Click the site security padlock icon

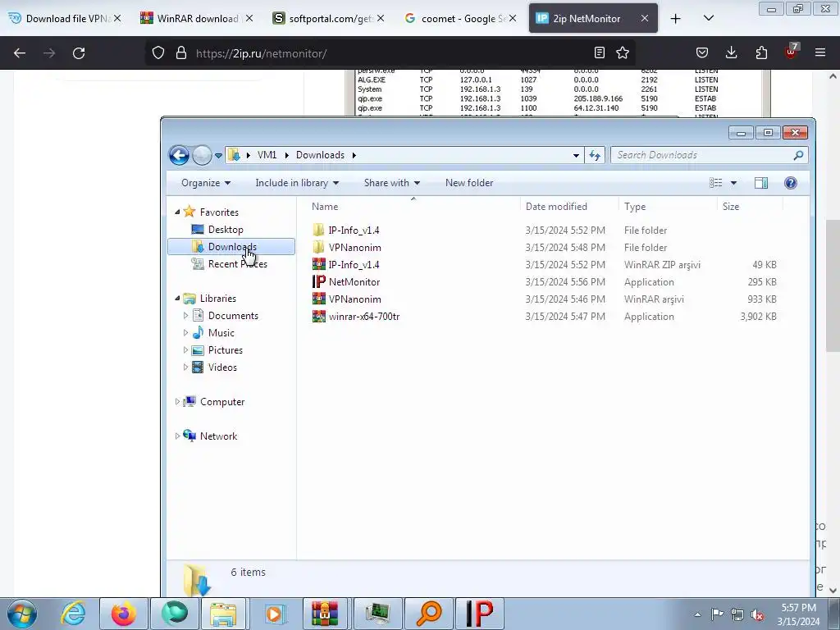pyautogui.click(x=181, y=53)
